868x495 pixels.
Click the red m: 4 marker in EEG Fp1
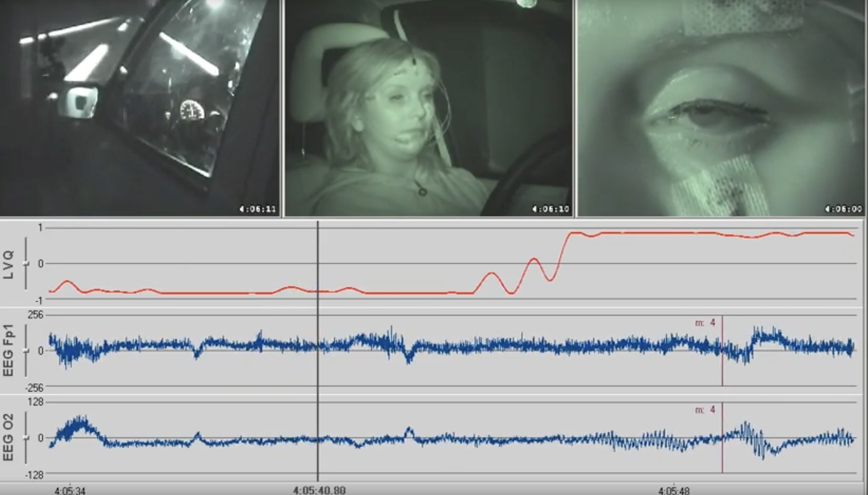click(706, 323)
